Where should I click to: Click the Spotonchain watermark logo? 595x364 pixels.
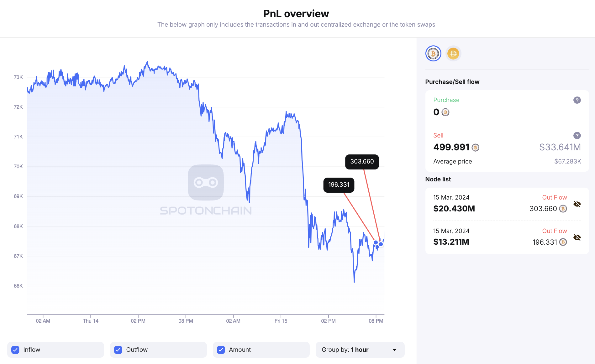206,183
